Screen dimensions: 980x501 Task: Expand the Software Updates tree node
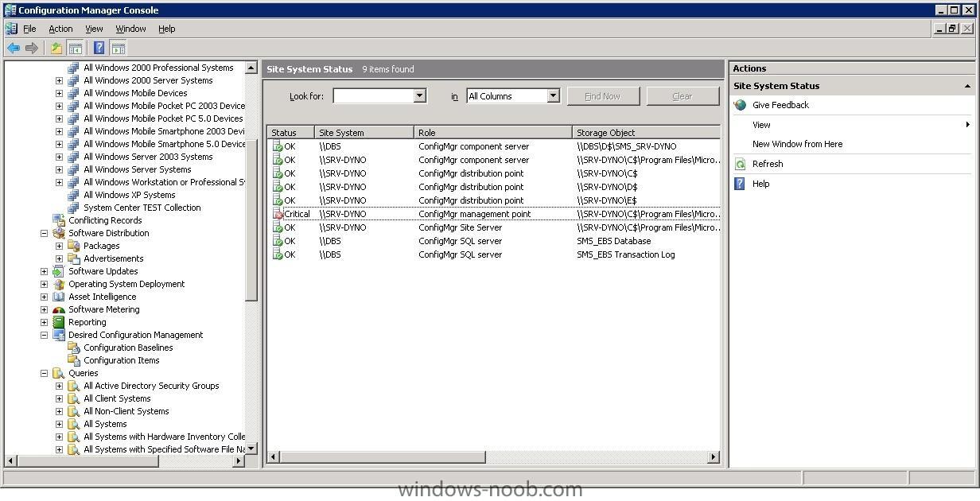(x=44, y=271)
